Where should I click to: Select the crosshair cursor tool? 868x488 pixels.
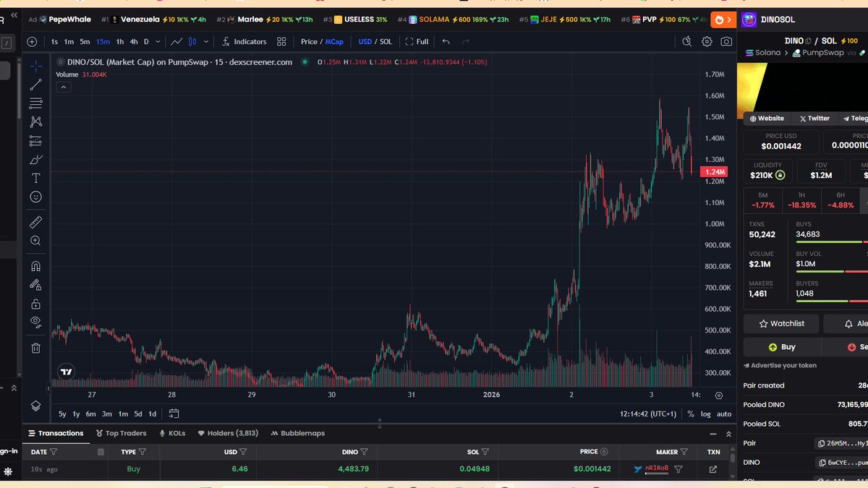point(35,67)
